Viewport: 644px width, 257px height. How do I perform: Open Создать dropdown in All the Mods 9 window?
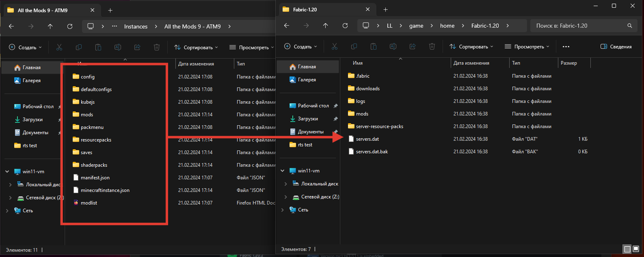(25, 48)
